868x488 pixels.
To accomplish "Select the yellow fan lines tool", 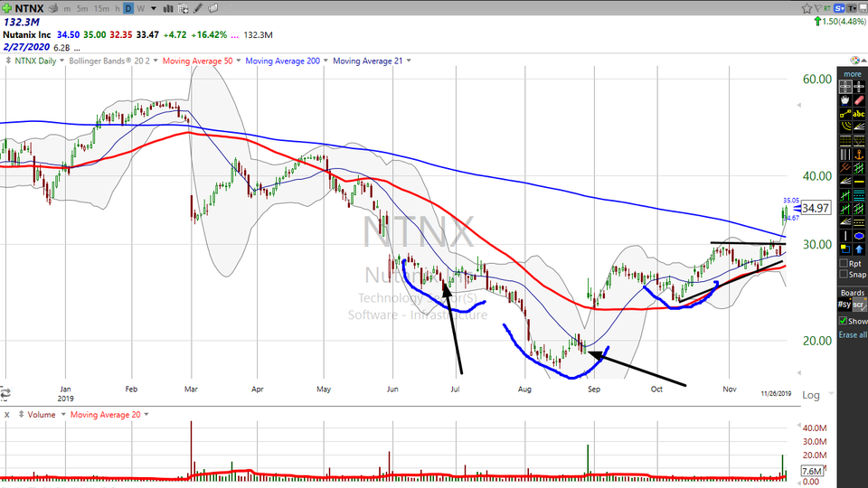I will tap(859, 127).
